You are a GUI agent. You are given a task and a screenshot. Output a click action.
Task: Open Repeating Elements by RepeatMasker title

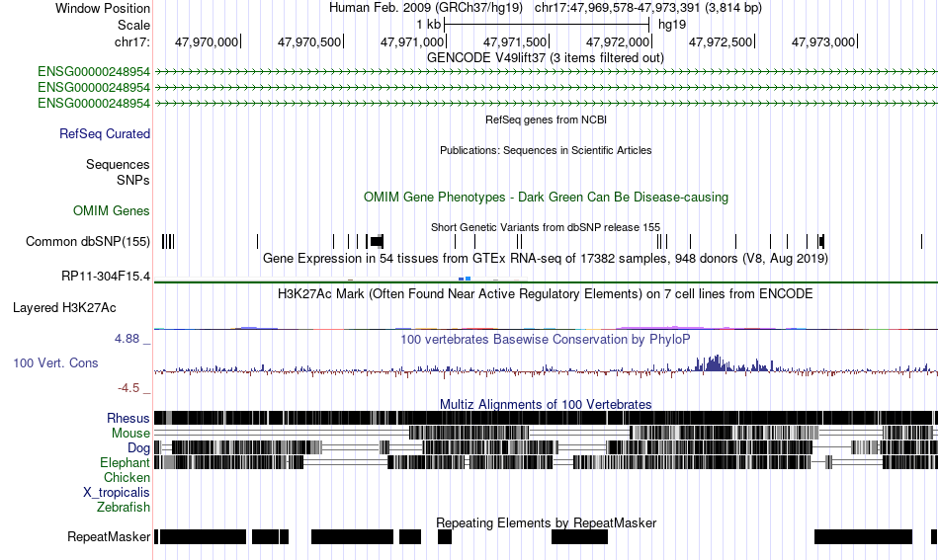(x=547, y=522)
